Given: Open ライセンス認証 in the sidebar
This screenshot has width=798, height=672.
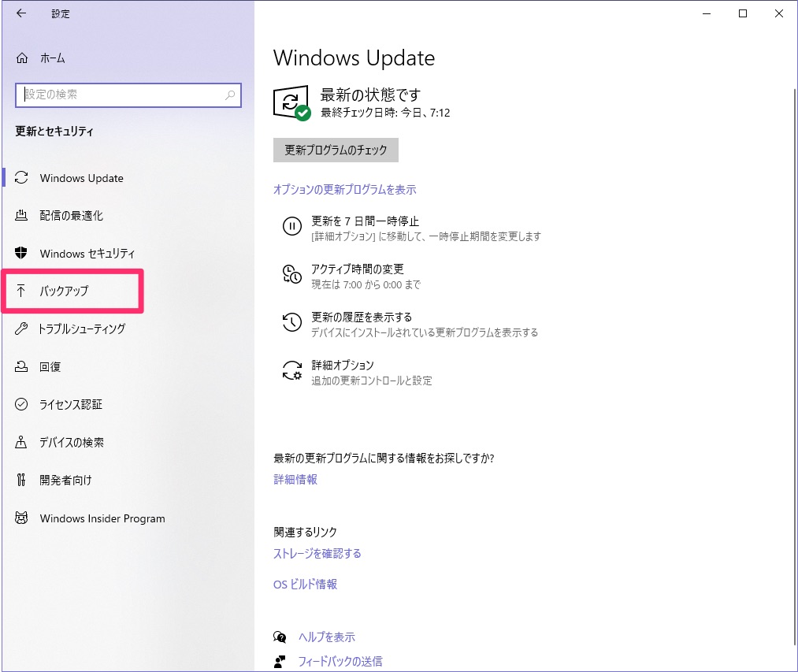Looking at the screenshot, I should pos(71,405).
